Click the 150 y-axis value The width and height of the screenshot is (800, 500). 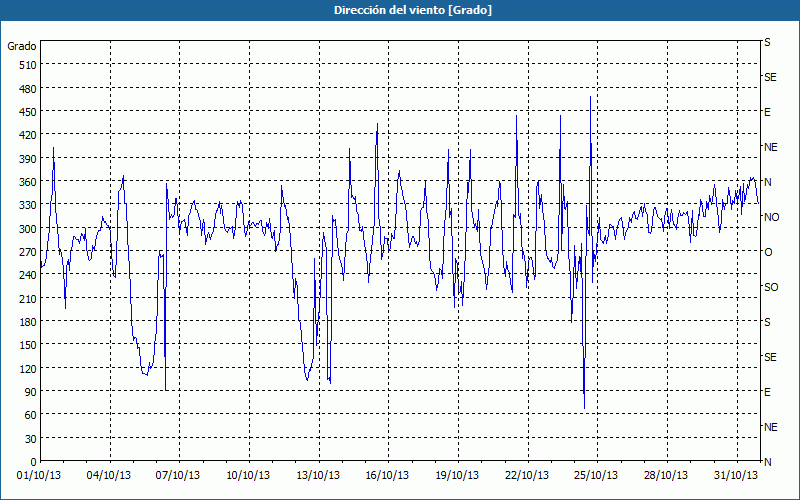point(28,345)
